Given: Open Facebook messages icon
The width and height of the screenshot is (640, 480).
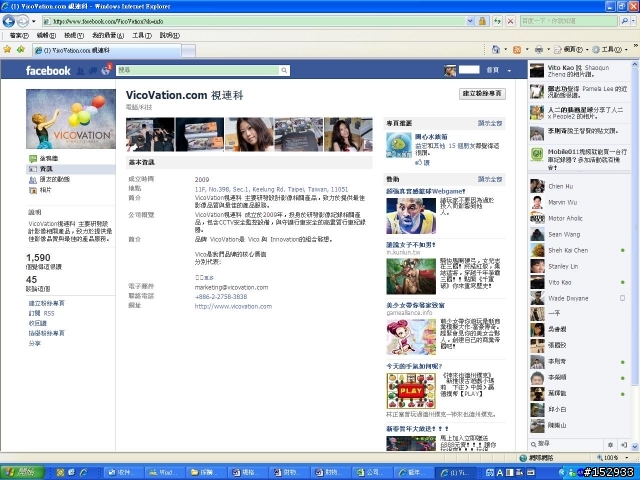Looking at the screenshot, I should [x=93, y=71].
